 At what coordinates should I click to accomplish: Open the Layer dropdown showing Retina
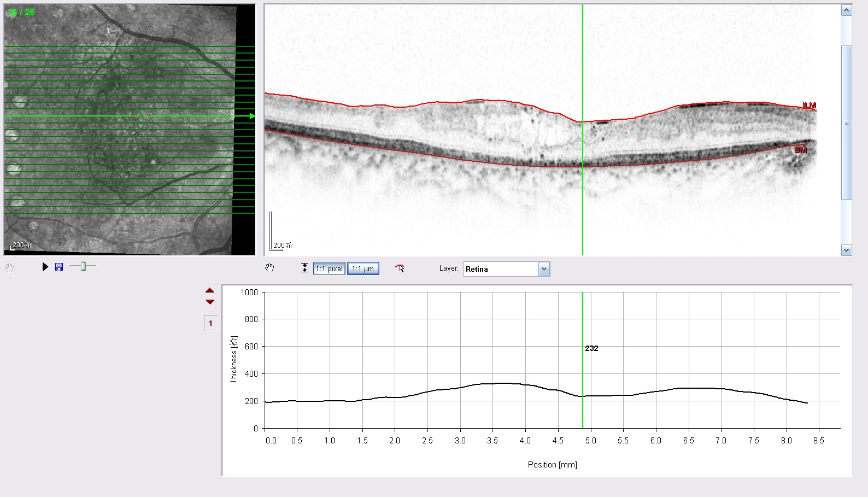coord(507,269)
